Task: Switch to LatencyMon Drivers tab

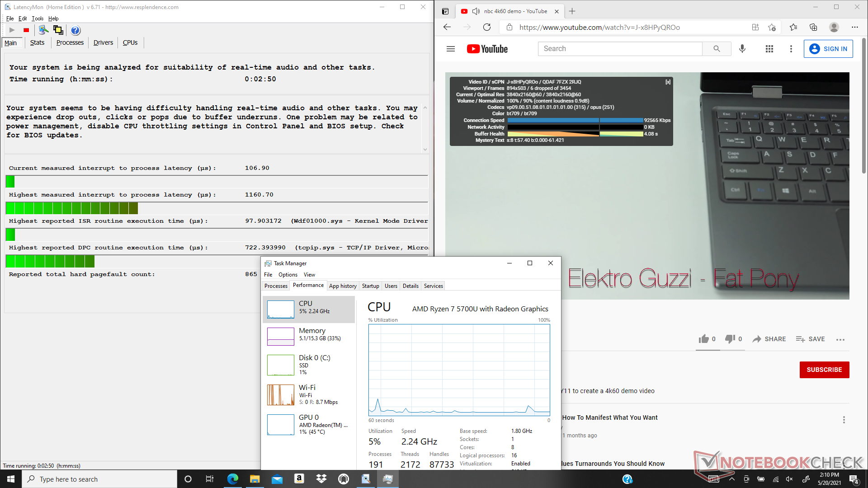Action: (103, 42)
